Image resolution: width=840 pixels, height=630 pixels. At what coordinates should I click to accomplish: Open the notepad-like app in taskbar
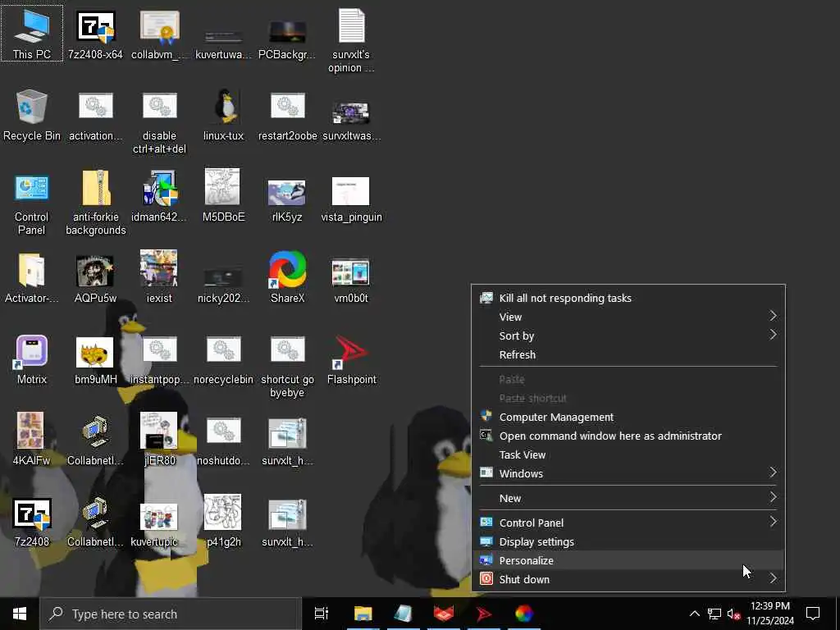pos(403,614)
